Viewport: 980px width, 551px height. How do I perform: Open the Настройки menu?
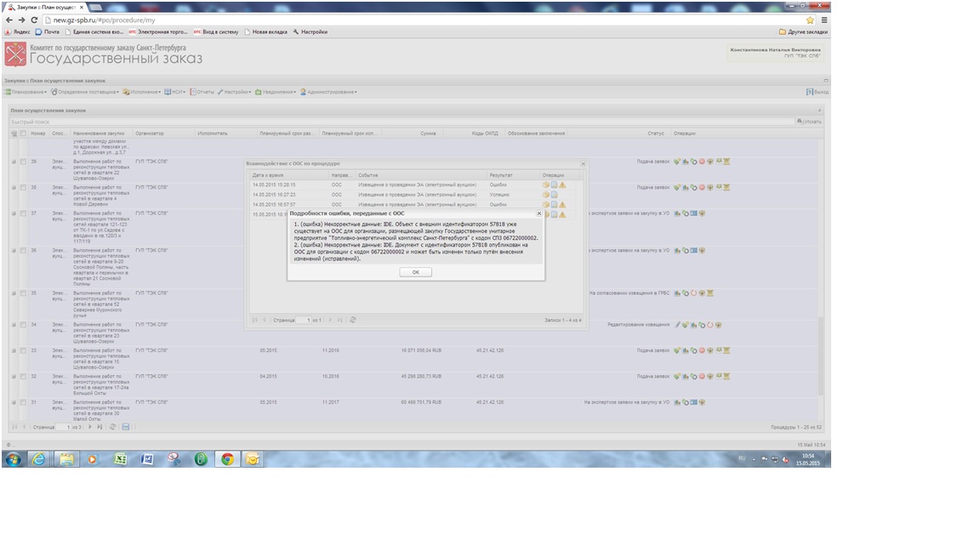234,92
